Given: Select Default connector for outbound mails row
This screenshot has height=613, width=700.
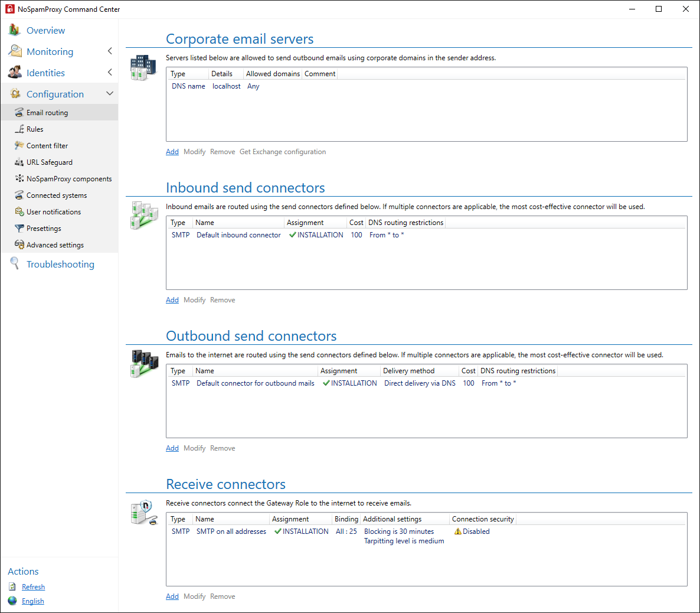Looking at the screenshot, I should (x=426, y=383).
